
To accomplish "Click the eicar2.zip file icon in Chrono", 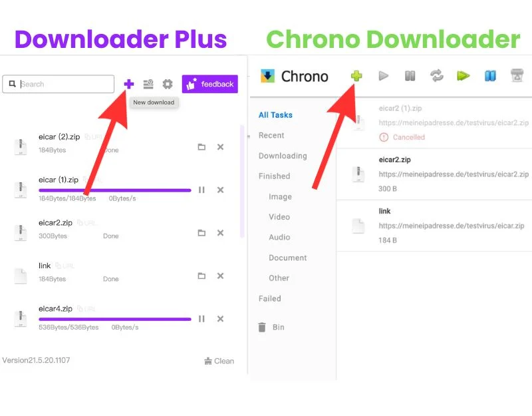I will pos(358,174).
